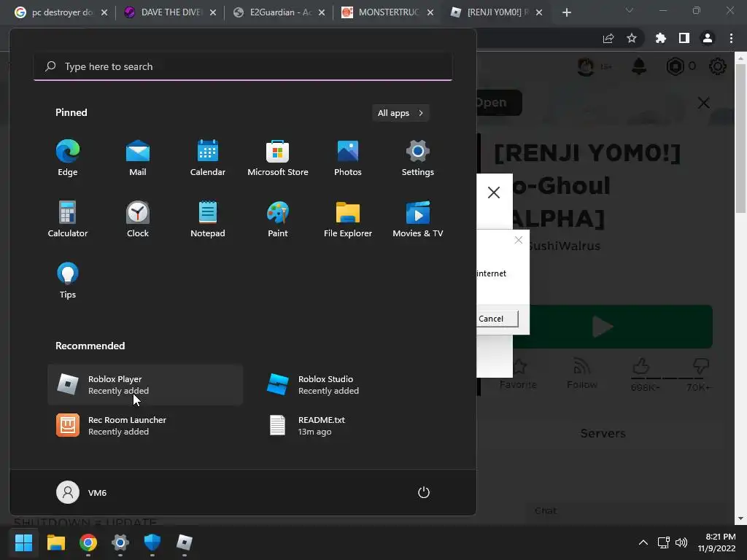This screenshot has height=560, width=747.
Task: Open Chrome profile icon
Action: pos(708,39)
